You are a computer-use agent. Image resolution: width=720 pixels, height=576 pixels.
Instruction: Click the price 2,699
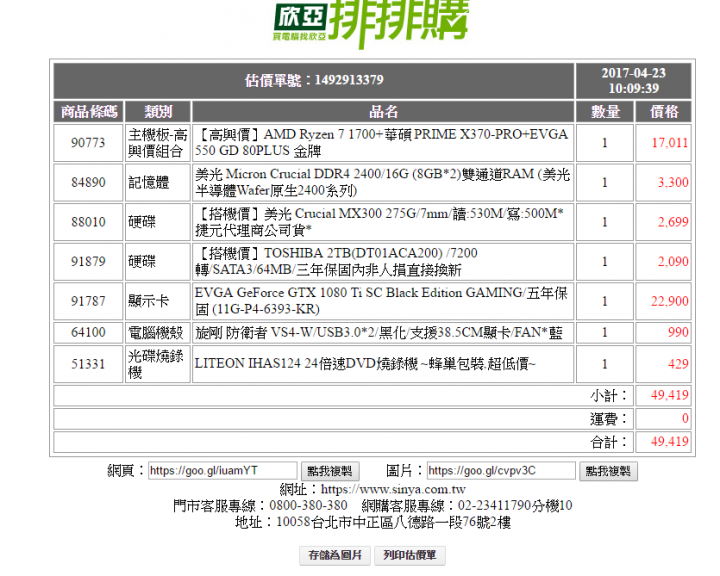(673, 222)
